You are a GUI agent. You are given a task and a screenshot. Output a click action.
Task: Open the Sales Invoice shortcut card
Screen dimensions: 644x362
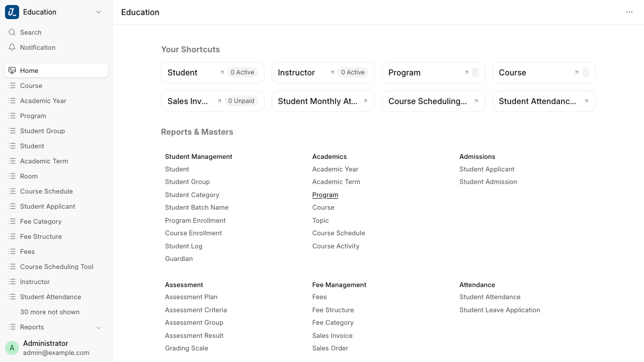[213, 101]
